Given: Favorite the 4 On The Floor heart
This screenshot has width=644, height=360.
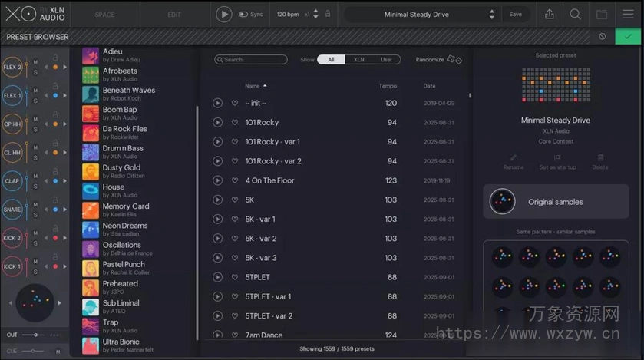Looking at the screenshot, I should 235,180.
